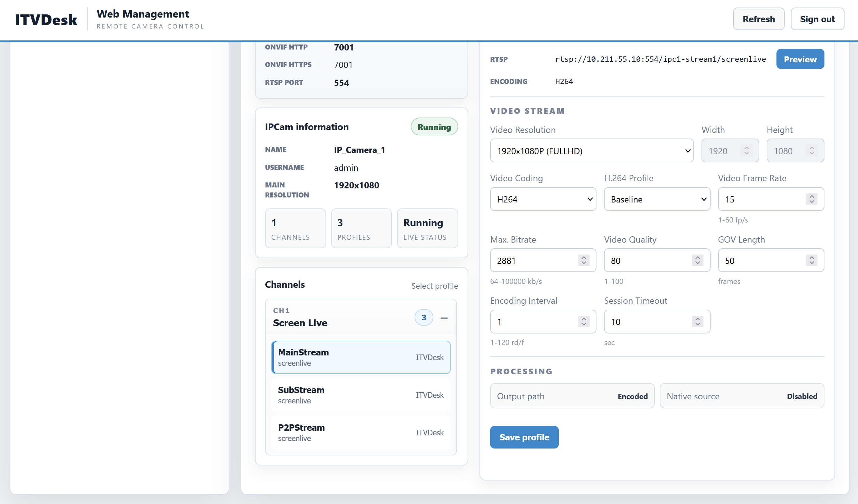Screen dimensions: 858x504
Task: Click the Channels heading
Action: (x=285, y=285)
